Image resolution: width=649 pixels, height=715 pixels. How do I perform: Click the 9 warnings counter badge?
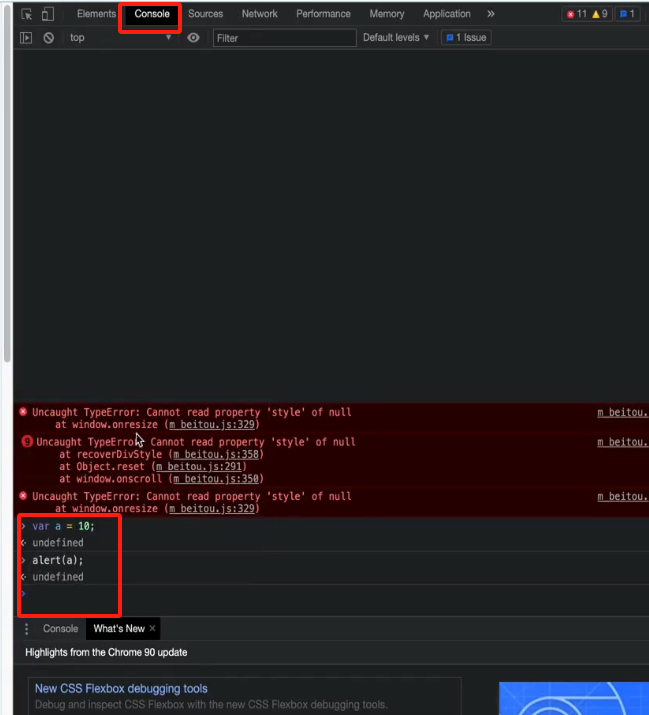point(600,14)
